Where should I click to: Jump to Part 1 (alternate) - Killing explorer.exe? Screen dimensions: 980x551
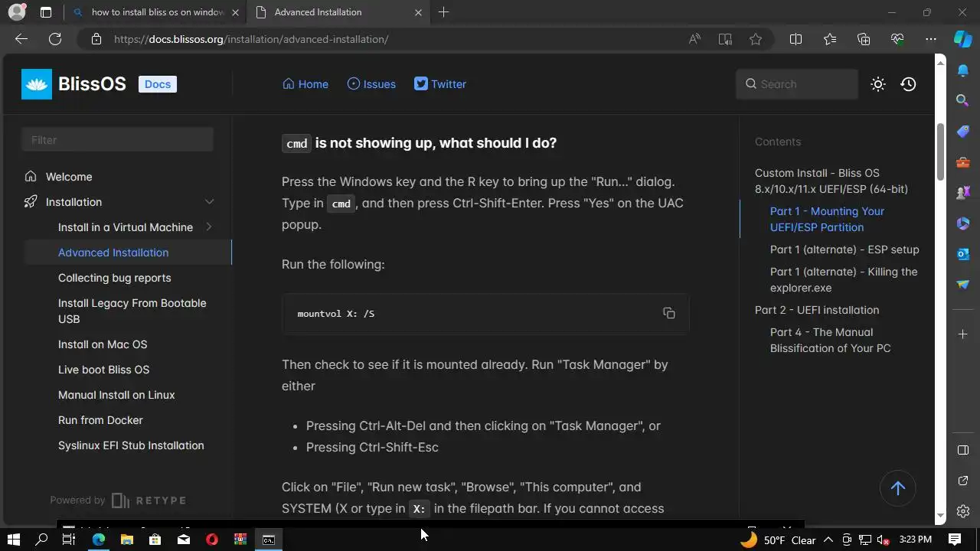(844, 279)
